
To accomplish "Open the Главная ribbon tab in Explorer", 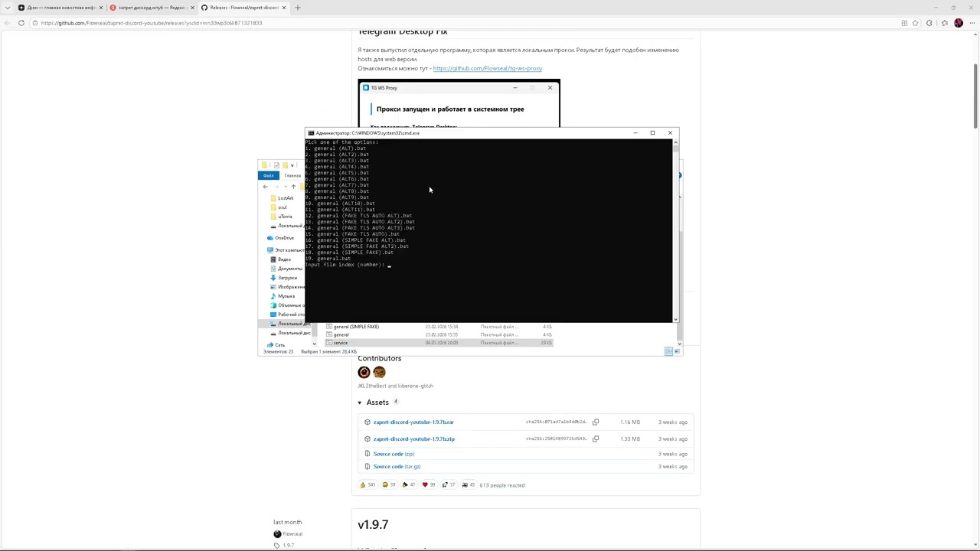I will pos(292,175).
